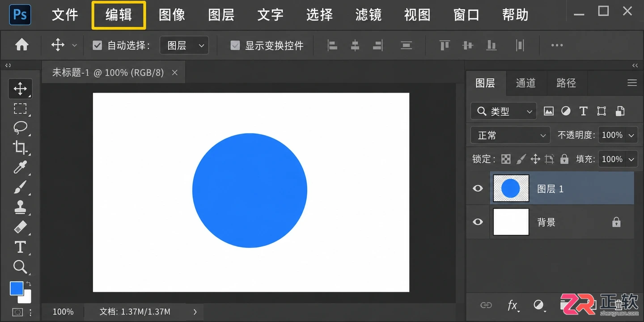Filter layers by pixel layers icon
Viewport: 644px width, 322px height.
(x=549, y=111)
